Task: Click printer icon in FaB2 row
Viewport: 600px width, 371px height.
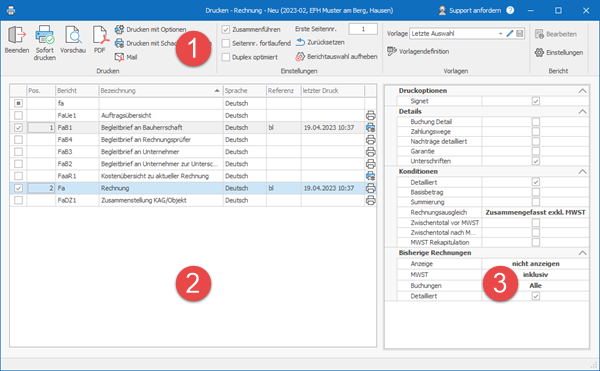Action: [370, 164]
